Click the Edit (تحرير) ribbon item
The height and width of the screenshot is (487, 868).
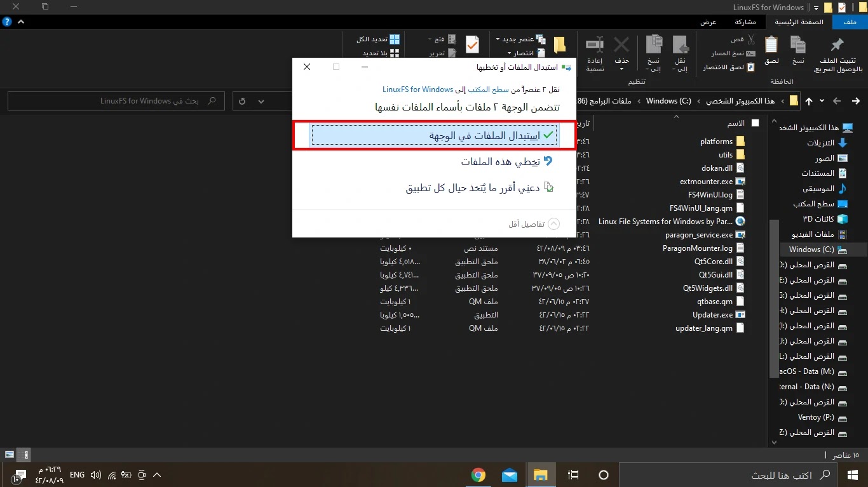[x=443, y=53]
